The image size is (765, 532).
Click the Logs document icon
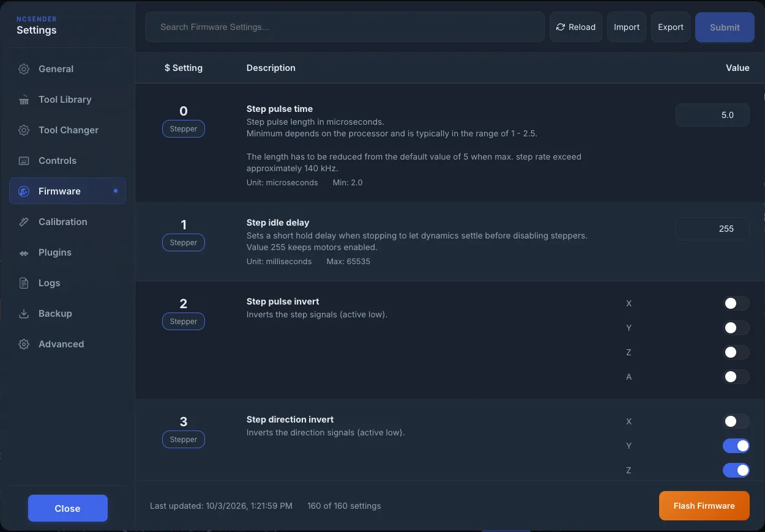24,283
